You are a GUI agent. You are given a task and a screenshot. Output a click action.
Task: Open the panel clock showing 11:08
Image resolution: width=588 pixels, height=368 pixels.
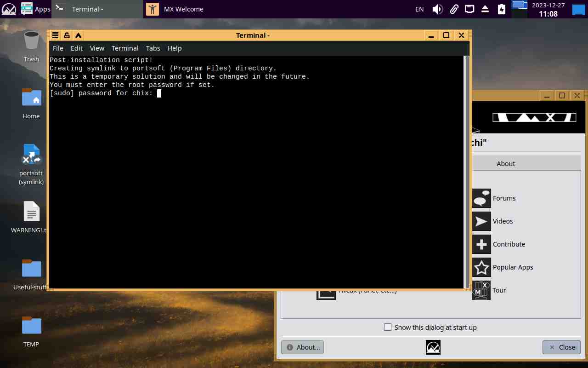(x=548, y=9)
